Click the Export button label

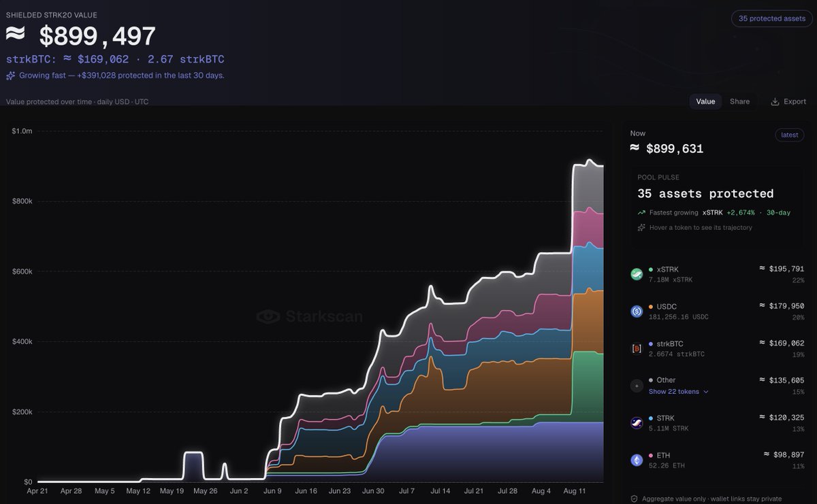795,101
